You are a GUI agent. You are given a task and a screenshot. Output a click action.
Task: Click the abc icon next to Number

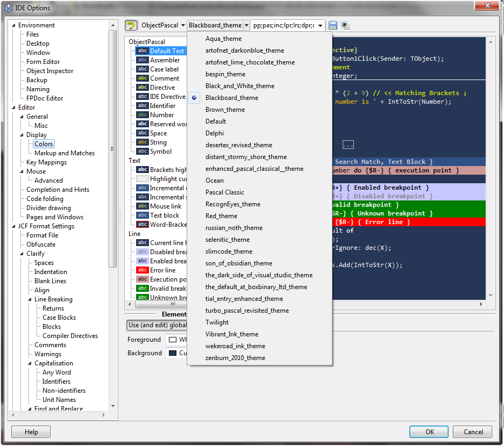click(143, 114)
